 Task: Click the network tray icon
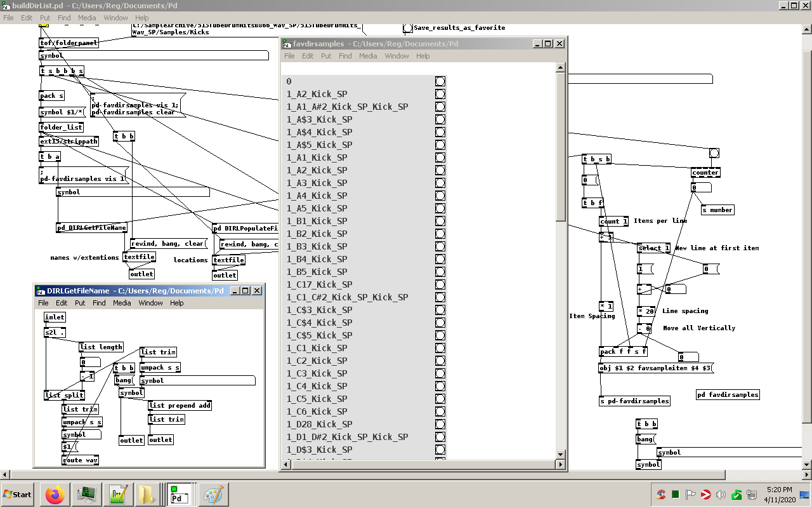[x=752, y=495]
